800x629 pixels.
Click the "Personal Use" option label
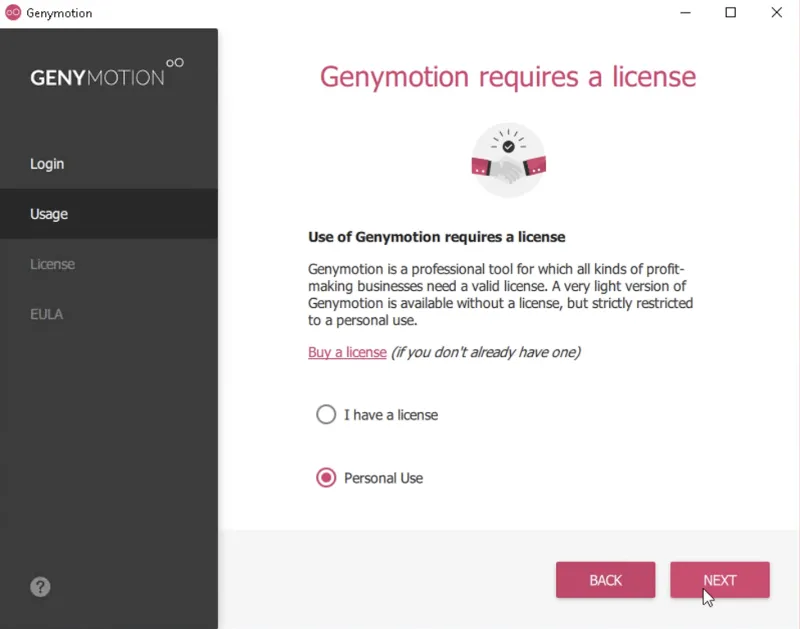[x=383, y=478]
